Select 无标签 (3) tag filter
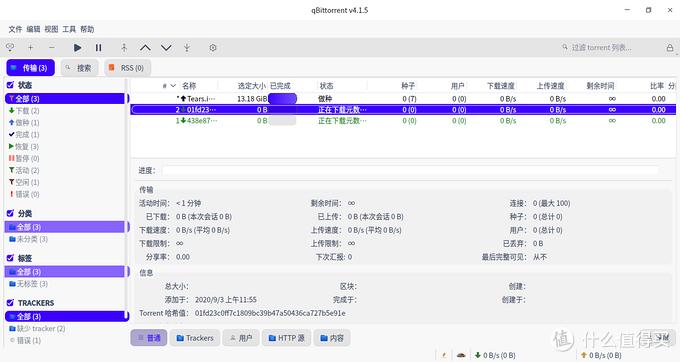The height and width of the screenshot is (362, 680). [x=28, y=284]
